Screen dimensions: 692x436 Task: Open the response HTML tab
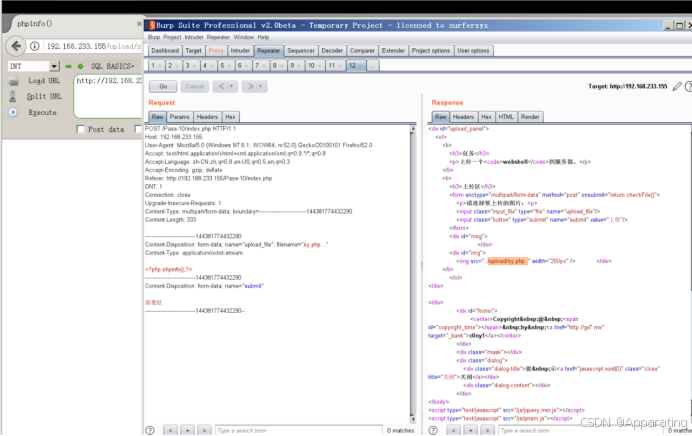pyautogui.click(x=506, y=117)
